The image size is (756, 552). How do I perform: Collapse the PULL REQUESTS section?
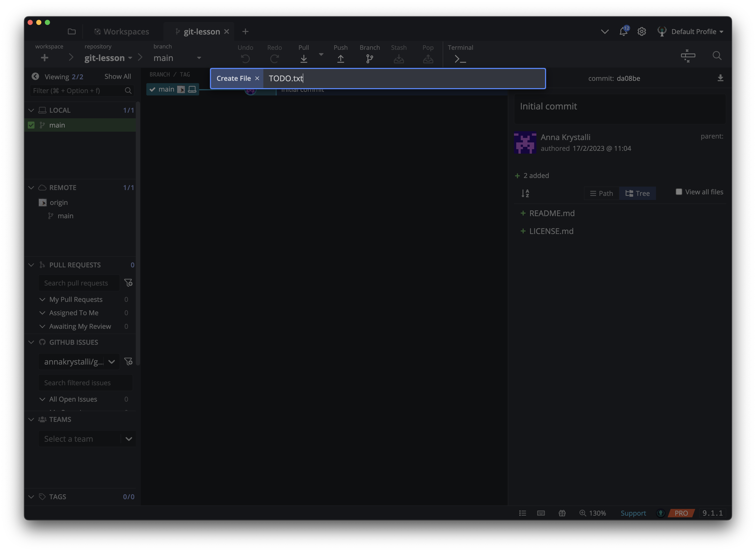click(x=31, y=265)
